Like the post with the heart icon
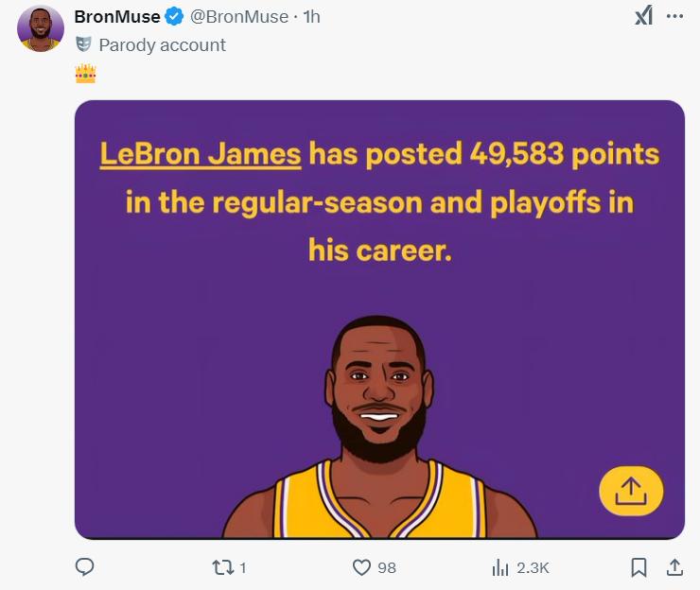Image resolution: width=700 pixels, height=590 pixels. tap(361, 567)
